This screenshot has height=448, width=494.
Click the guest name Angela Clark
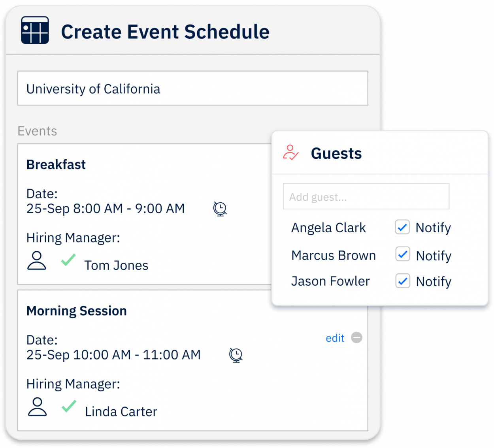pos(328,227)
